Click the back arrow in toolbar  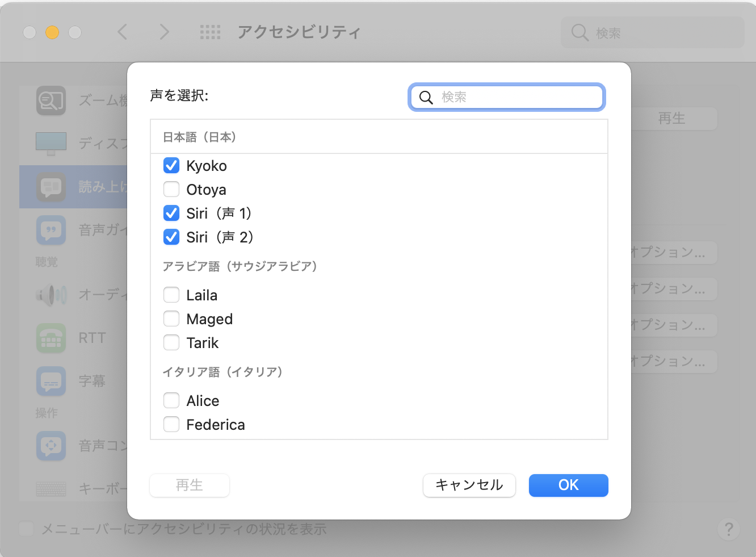point(122,32)
